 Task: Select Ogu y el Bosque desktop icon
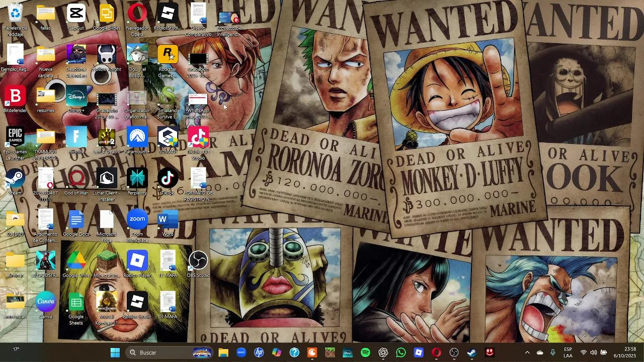pos(137,61)
